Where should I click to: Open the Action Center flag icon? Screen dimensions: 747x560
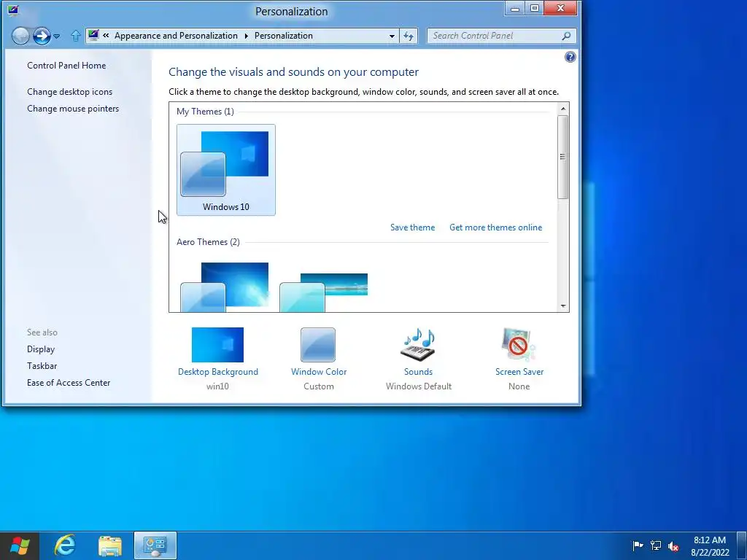click(638, 545)
